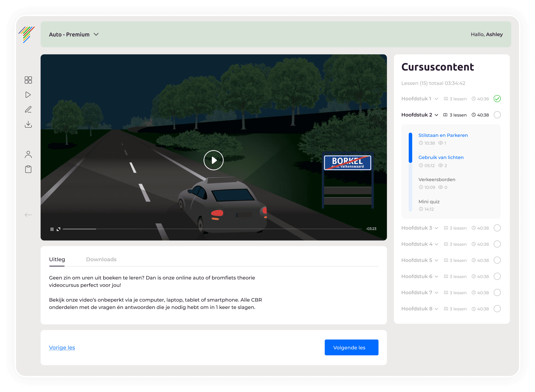Mark Hoofdstuk 5 complete circle

click(x=497, y=260)
